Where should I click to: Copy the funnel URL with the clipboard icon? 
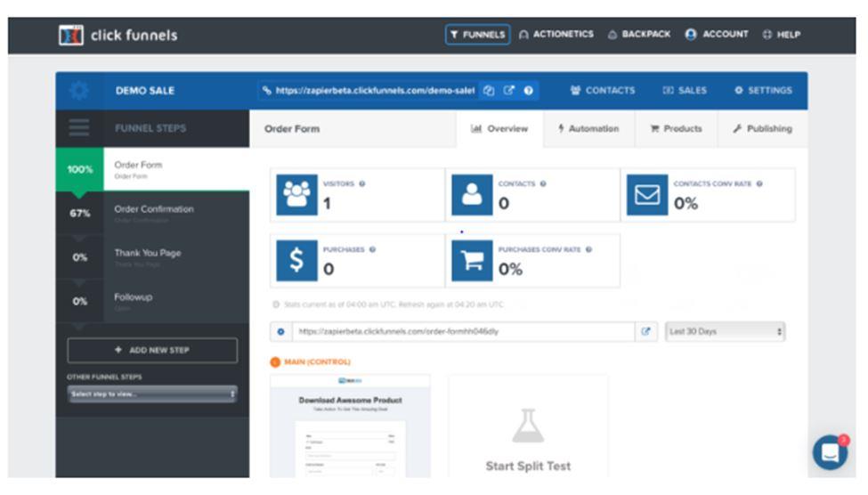pos(489,91)
